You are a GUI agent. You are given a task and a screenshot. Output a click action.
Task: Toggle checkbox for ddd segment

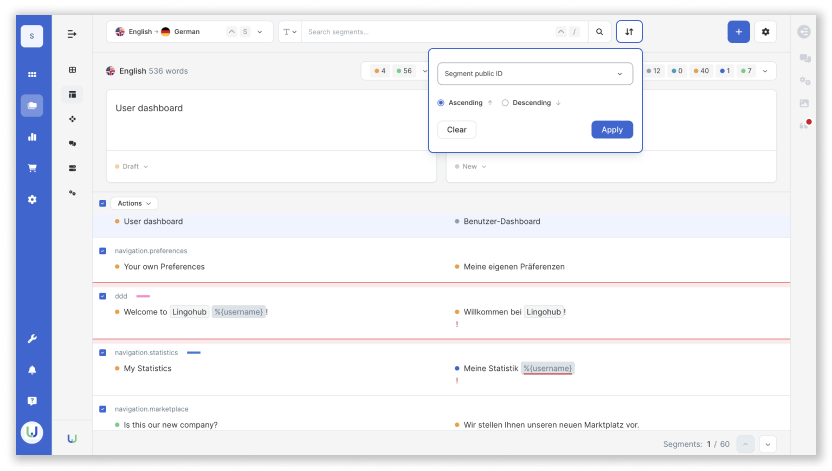(102, 296)
